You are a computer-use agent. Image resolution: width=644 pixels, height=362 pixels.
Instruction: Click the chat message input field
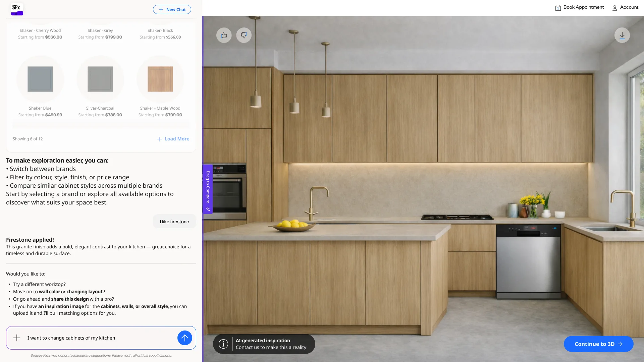point(101,338)
